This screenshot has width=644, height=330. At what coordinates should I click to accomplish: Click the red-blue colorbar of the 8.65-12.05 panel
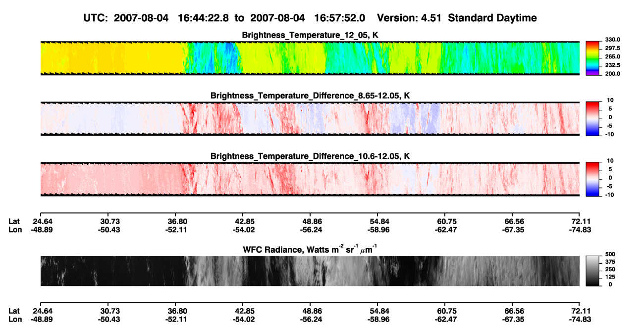(593, 119)
